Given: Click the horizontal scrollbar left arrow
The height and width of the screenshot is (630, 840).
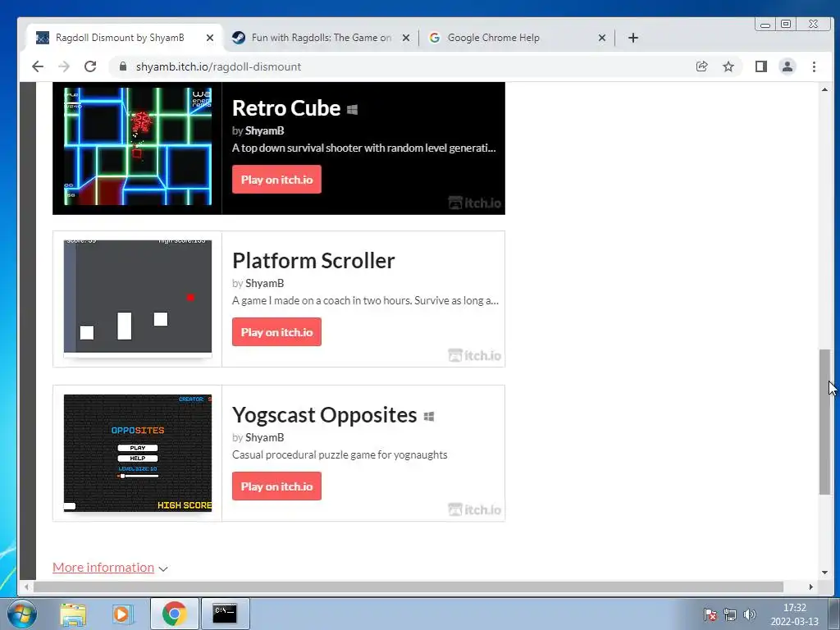Looking at the screenshot, I should click(x=26, y=587).
